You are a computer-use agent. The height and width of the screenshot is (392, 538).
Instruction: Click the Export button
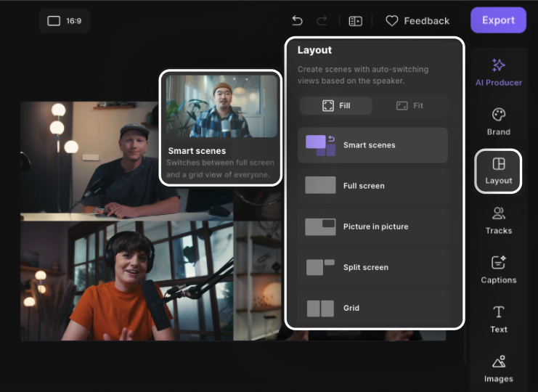tap(498, 20)
